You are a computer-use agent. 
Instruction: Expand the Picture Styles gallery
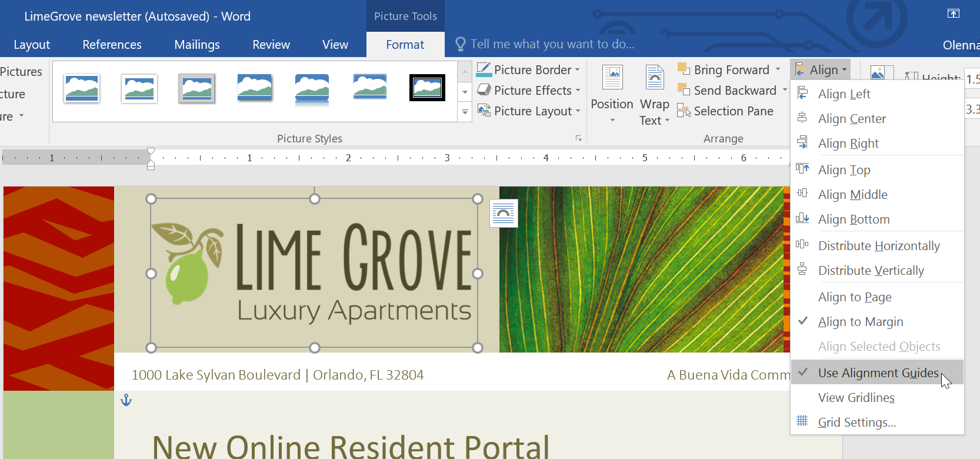pos(465,112)
